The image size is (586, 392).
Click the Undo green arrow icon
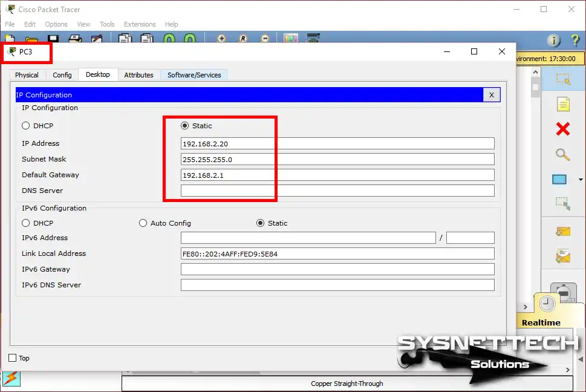coord(169,39)
